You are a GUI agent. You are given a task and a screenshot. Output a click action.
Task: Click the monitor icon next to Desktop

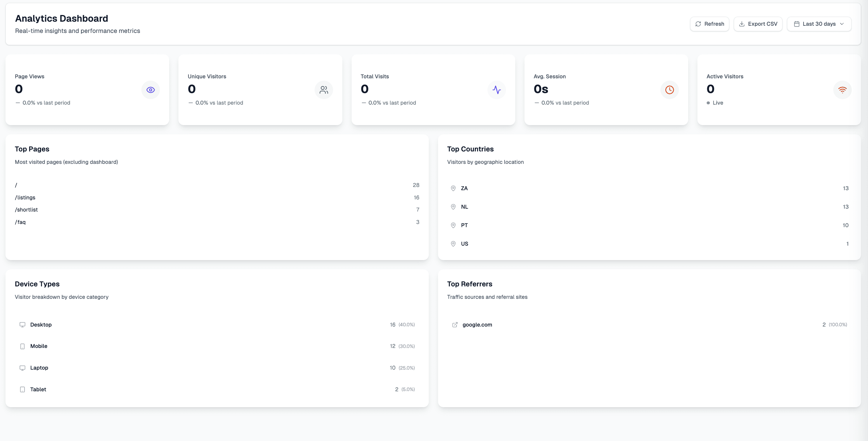click(x=22, y=325)
